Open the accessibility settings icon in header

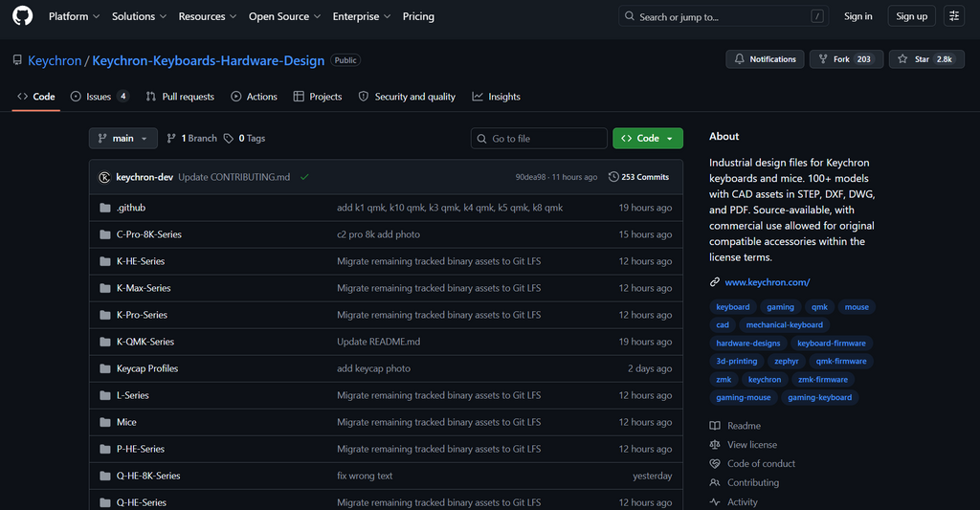coord(953,16)
